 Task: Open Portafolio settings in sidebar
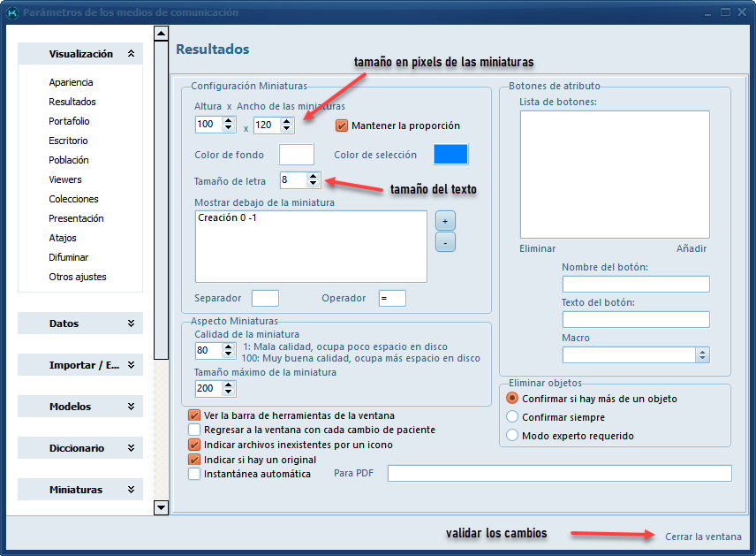69,121
